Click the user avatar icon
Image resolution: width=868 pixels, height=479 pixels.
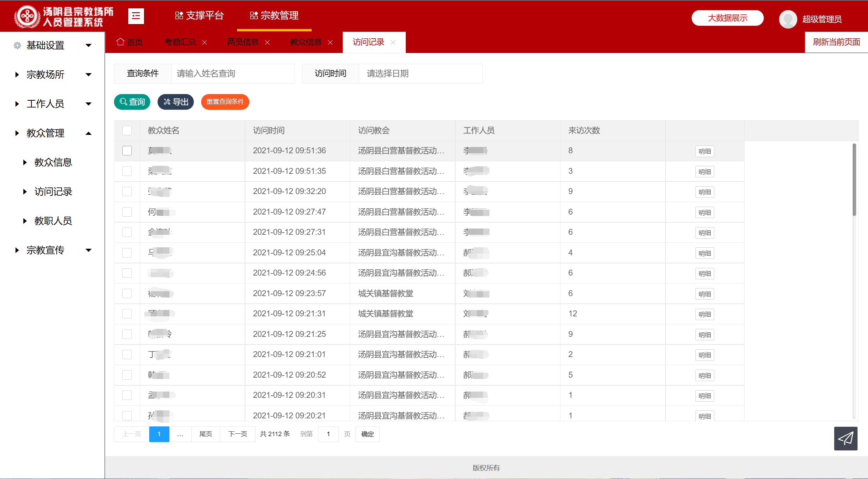tap(788, 19)
